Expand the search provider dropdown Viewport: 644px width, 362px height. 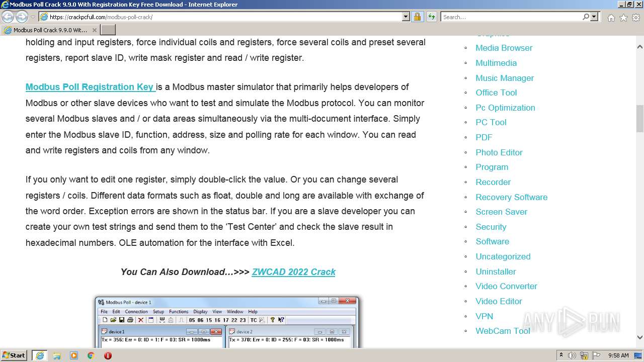point(594,17)
